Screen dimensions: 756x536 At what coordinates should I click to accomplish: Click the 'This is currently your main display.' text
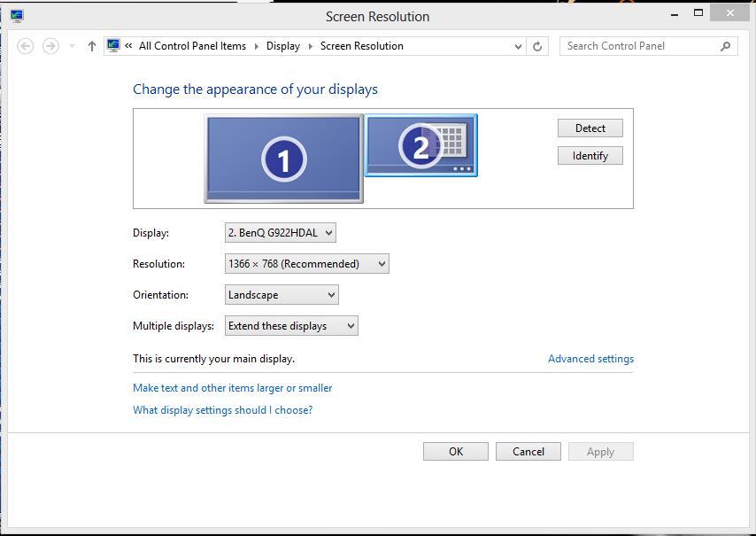pyautogui.click(x=213, y=359)
